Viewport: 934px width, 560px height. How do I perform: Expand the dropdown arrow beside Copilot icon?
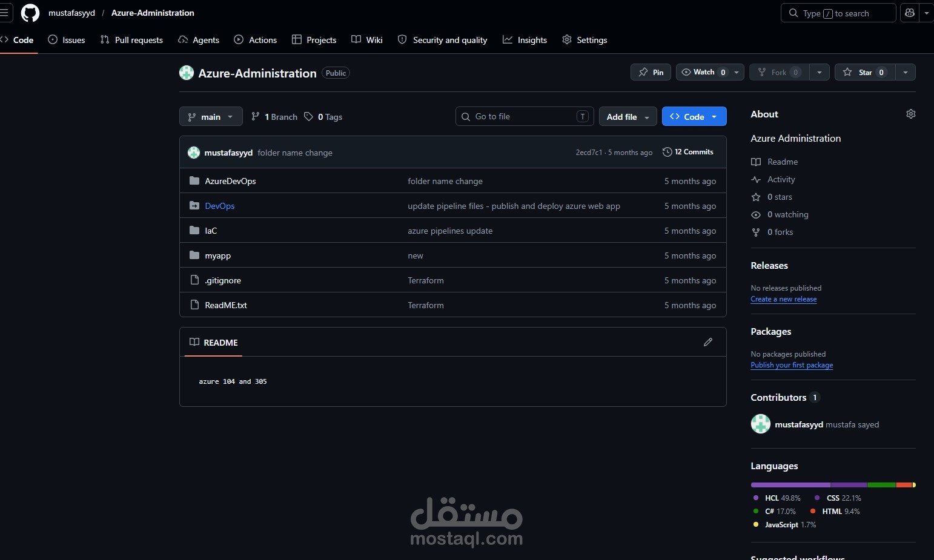926,13
